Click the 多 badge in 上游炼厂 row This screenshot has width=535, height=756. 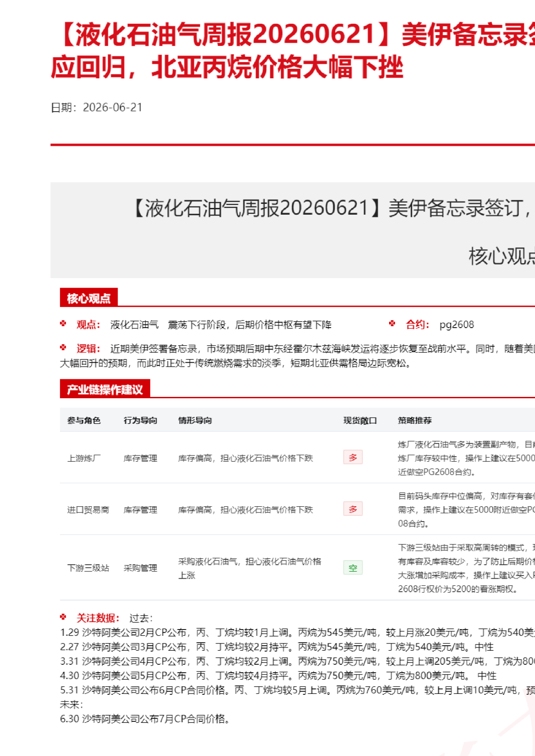(353, 458)
